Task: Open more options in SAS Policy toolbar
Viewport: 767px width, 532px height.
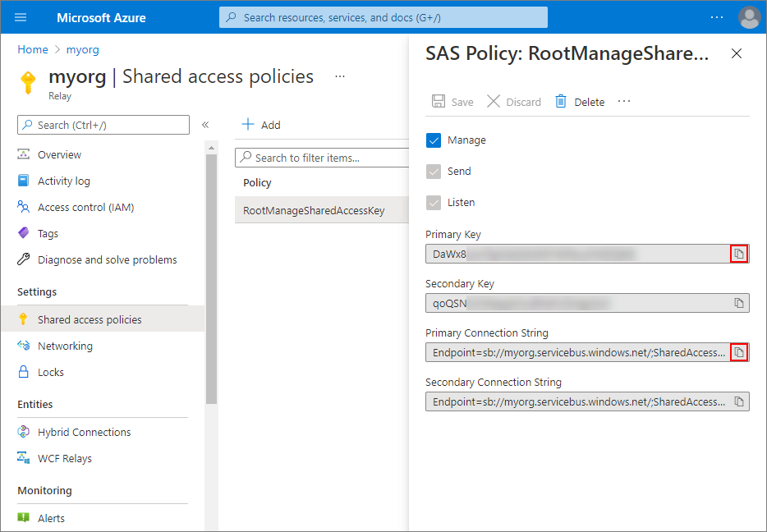Action: click(624, 101)
